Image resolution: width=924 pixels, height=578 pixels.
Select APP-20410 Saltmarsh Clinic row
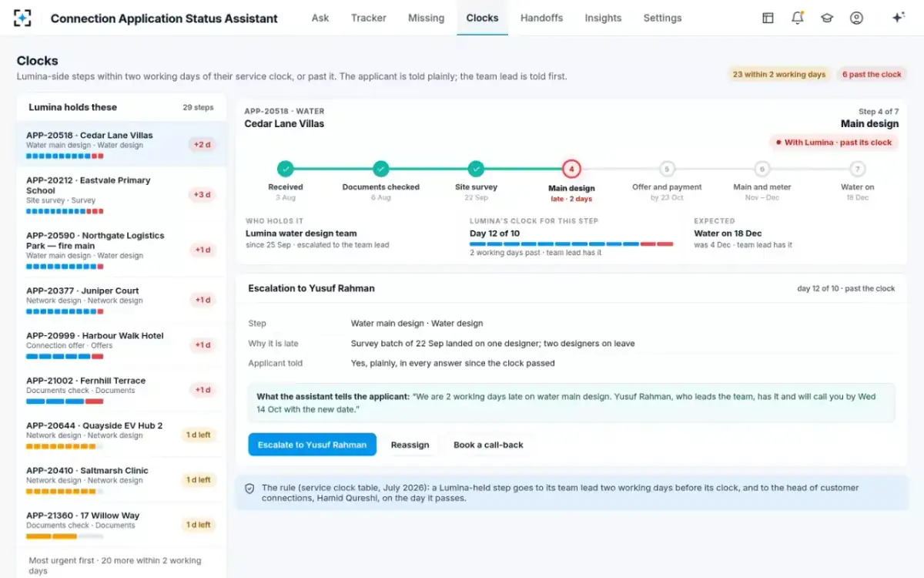[x=122, y=480]
